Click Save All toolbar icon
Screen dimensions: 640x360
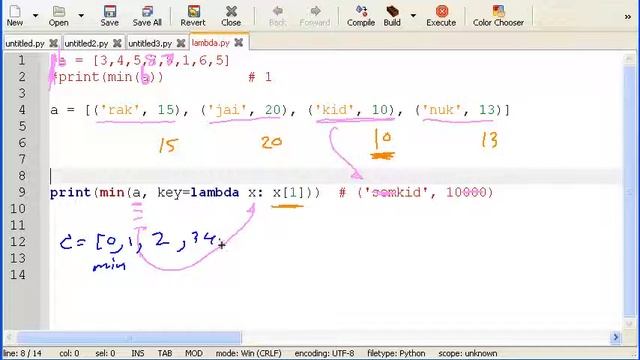coord(147,16)
